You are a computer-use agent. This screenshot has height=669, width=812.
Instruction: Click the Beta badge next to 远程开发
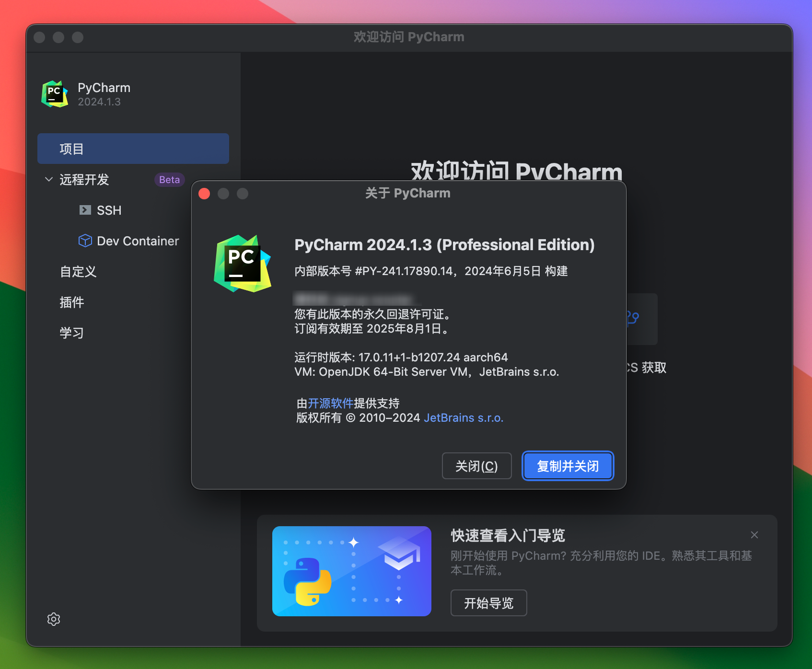169,179
